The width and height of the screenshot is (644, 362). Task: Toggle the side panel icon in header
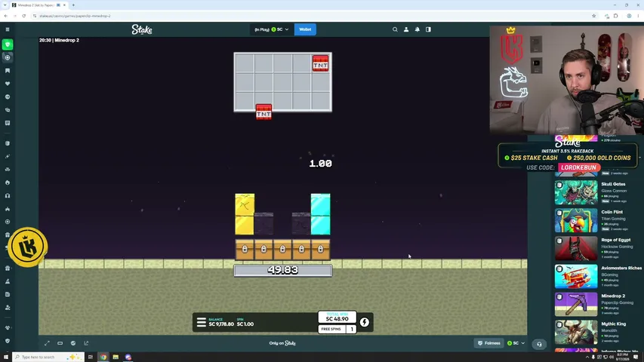[428, 29]
